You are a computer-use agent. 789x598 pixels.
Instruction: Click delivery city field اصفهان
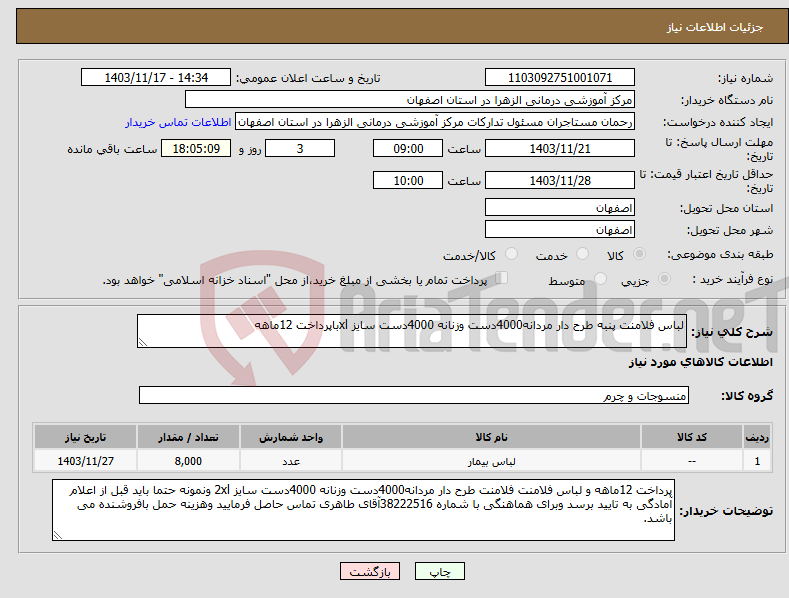[560, 230]
